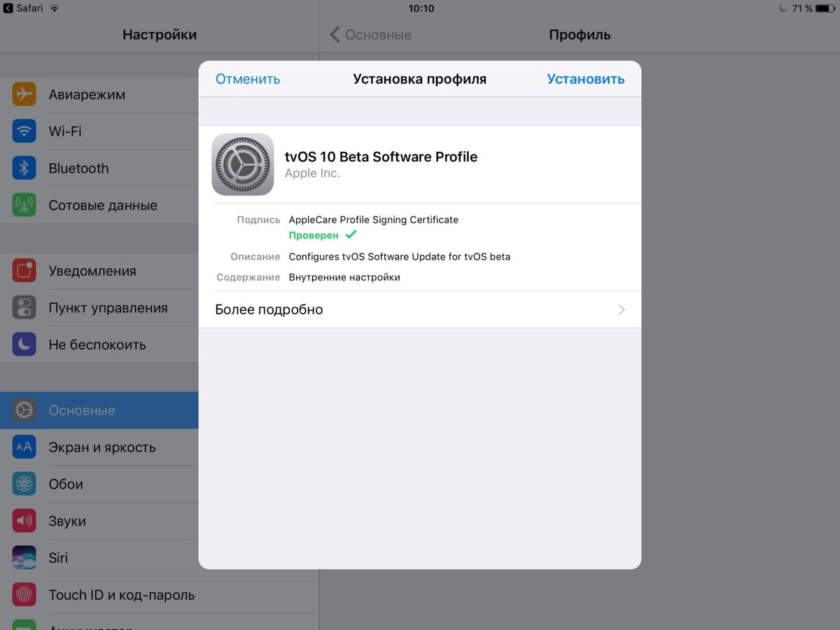This screenshot has height=630, width=840.
Task: Tap the Wi-Fi signal icon in status bar
Action: 54,8
